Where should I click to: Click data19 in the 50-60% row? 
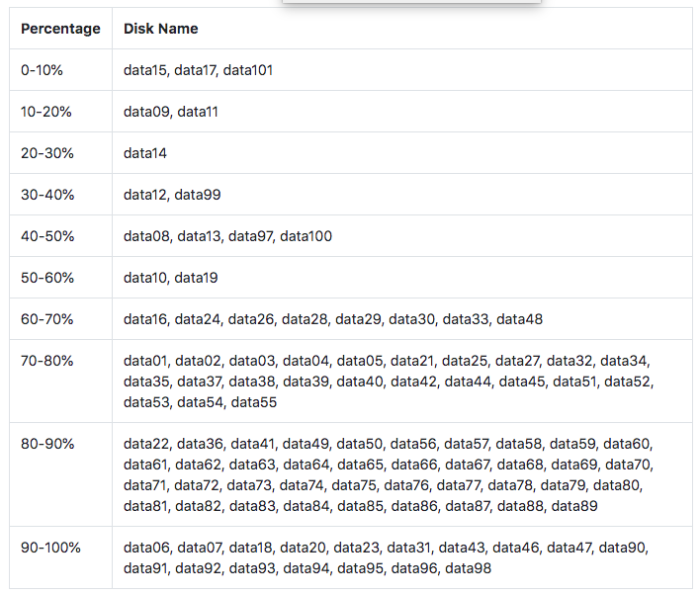[x=196, y=278]
